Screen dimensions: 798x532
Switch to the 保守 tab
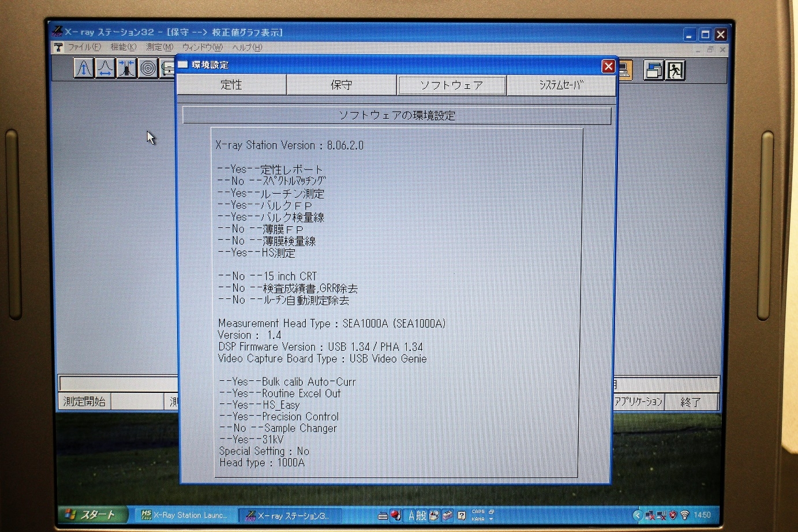341,85
